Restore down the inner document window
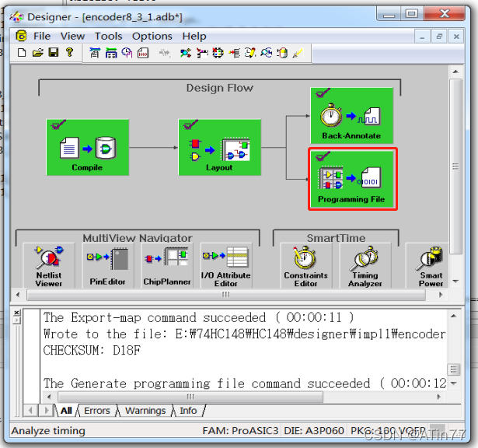Screen dimensions: 478x448 coord(439,37)
